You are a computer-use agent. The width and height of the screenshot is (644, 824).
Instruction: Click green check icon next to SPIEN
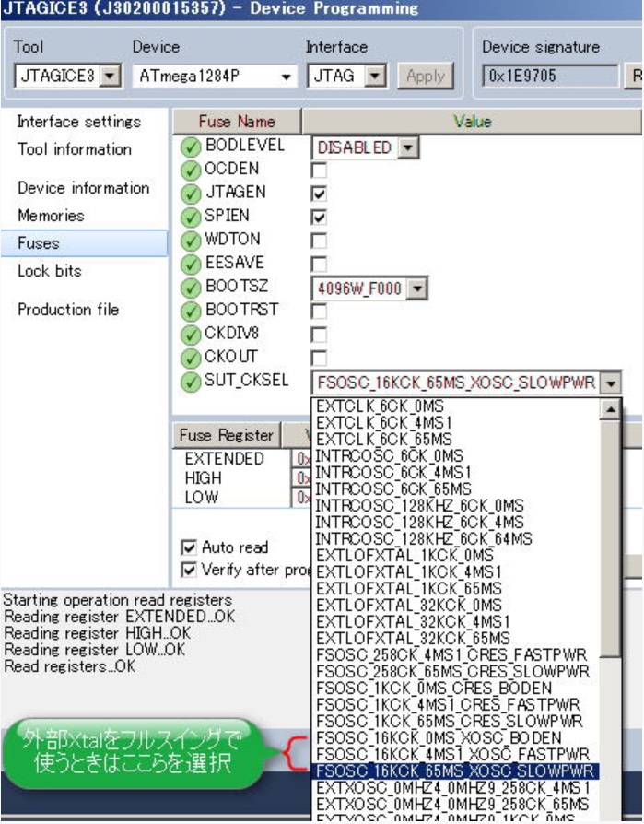(x=190, y=218)
